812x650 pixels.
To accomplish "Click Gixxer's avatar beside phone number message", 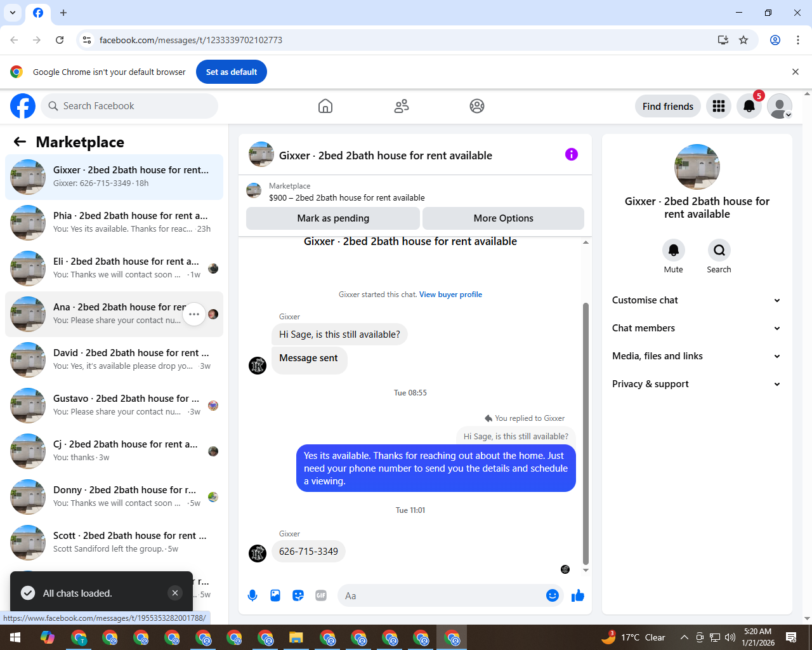I will [x=258, y=554].
